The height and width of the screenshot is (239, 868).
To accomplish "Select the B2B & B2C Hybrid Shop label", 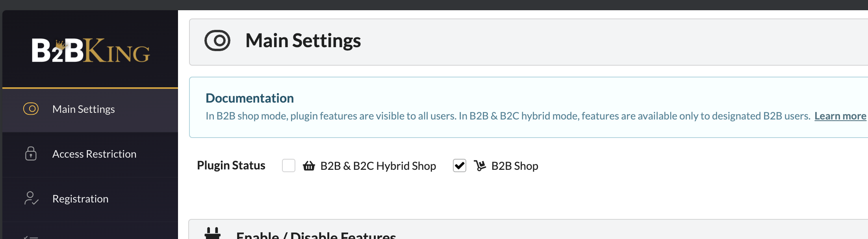I will (378, 166).
